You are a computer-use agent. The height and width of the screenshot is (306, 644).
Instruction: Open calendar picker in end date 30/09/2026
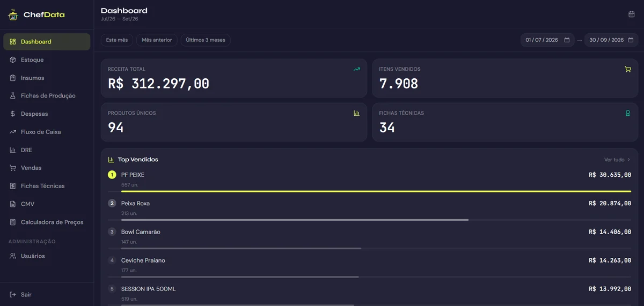point(631,40)
